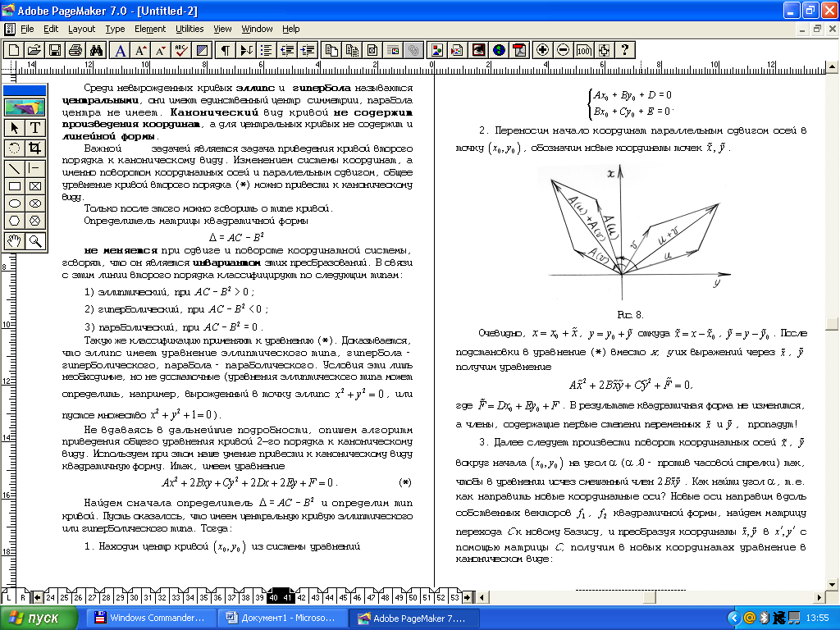Open Find with the binoculars icon

97,50
